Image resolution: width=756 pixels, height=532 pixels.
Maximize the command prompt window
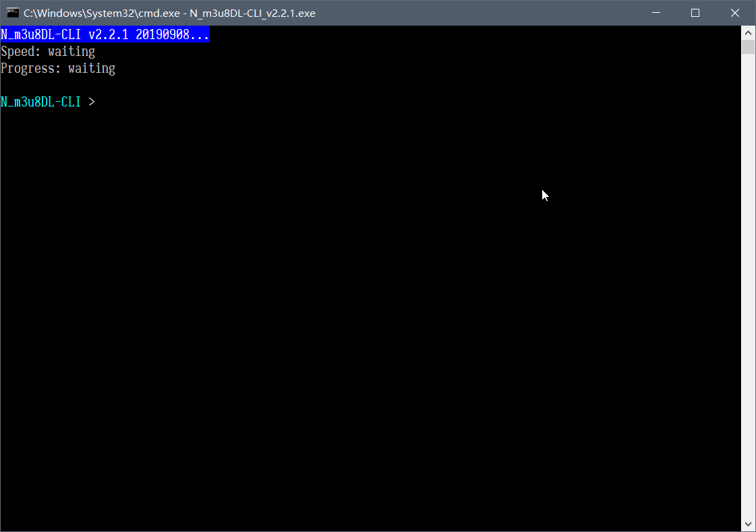coord(695,12)
